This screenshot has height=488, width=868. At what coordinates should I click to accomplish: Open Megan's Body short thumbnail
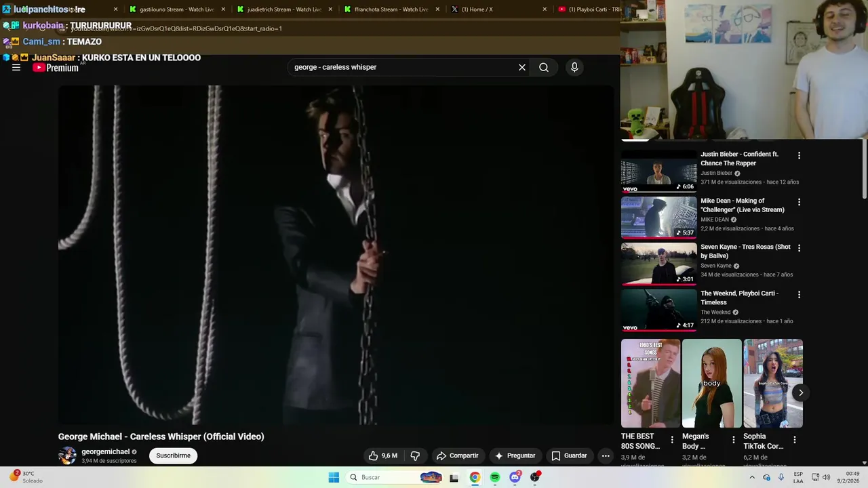712,384
